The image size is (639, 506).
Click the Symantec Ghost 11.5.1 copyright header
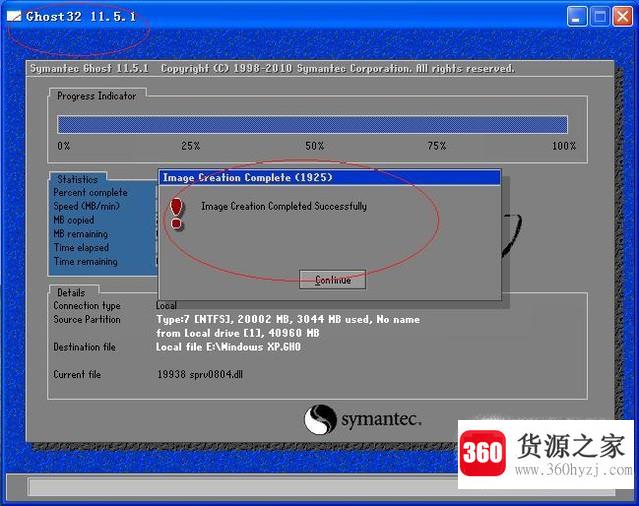pyautogui.click(x=272, y=68)
